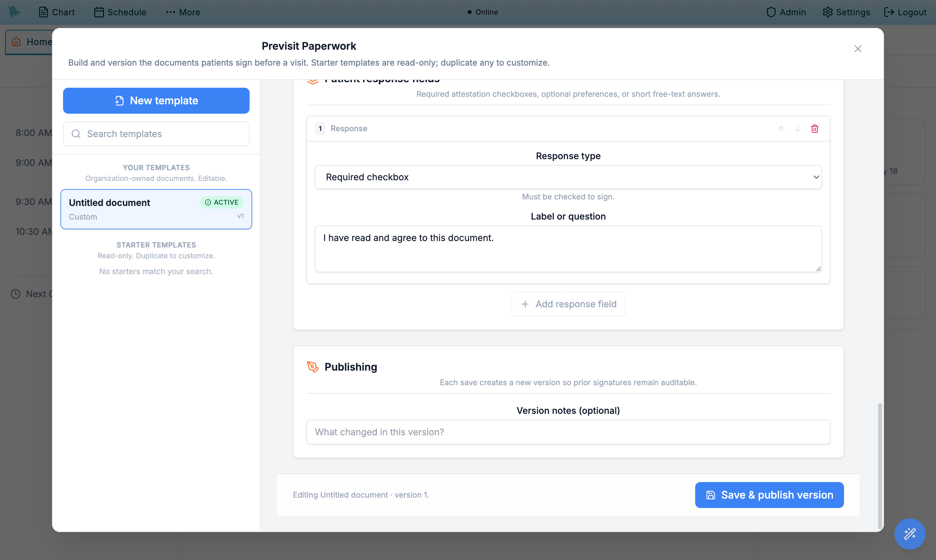Image resolution: width=936 pixels, height=560 pixels.
Task: Click the 'Must be checked to sign.' hint
Action: (x=568, y=197)
